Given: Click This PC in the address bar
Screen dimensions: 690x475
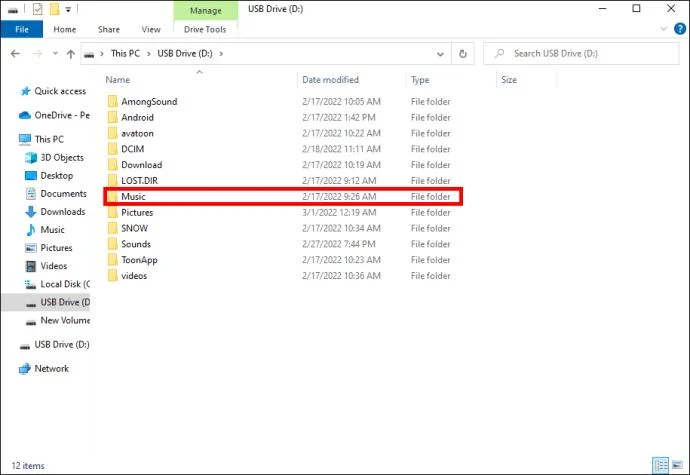Looking at the screenshot, I should (x=125, y=53).
